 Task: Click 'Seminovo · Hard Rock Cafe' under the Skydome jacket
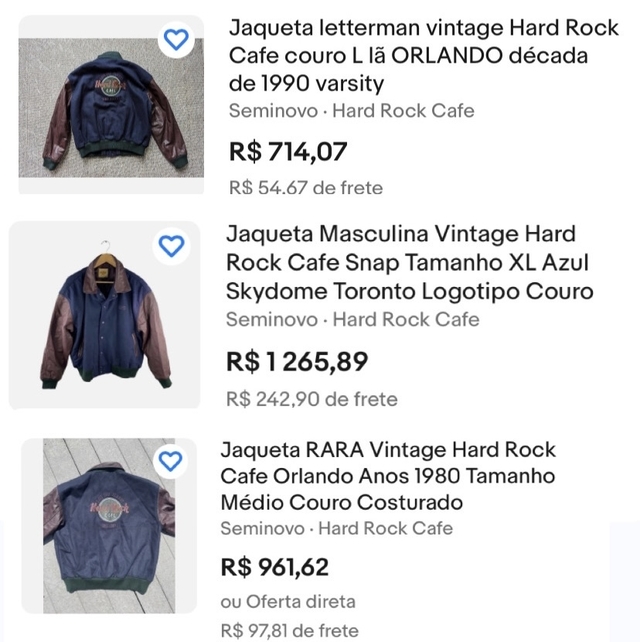coord(352,320)
